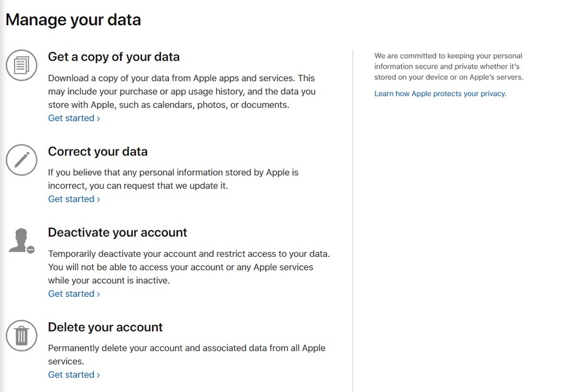Follow Get started under Deactivate your account

(74, 294)
